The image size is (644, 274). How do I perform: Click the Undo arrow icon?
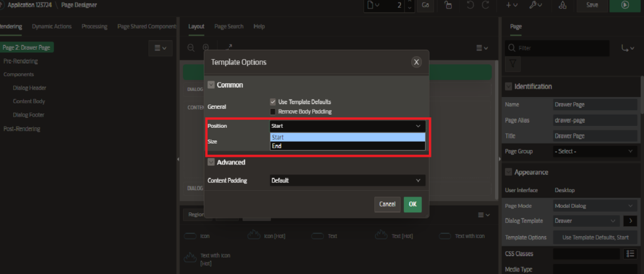tap(469, 5)
